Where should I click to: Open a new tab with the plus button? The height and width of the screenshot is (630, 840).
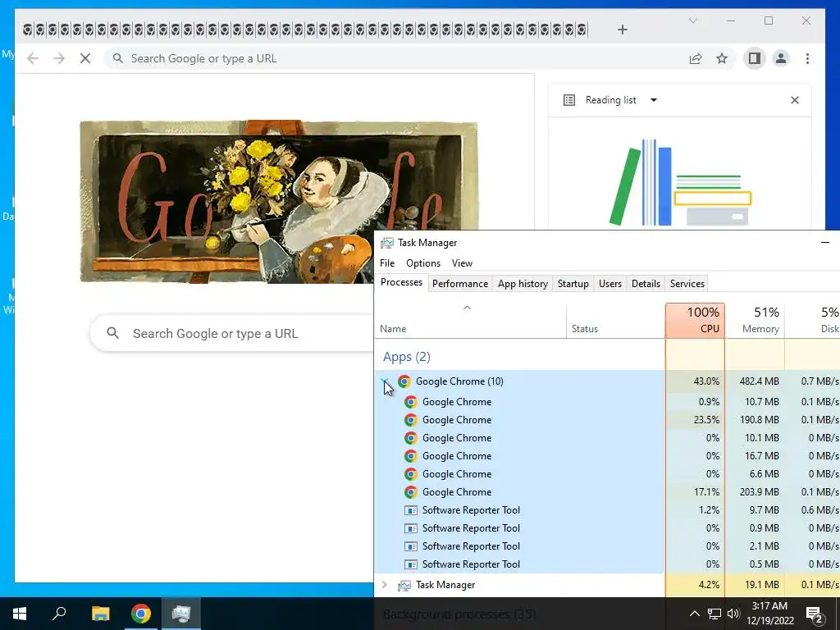click(x=623, y=30)
